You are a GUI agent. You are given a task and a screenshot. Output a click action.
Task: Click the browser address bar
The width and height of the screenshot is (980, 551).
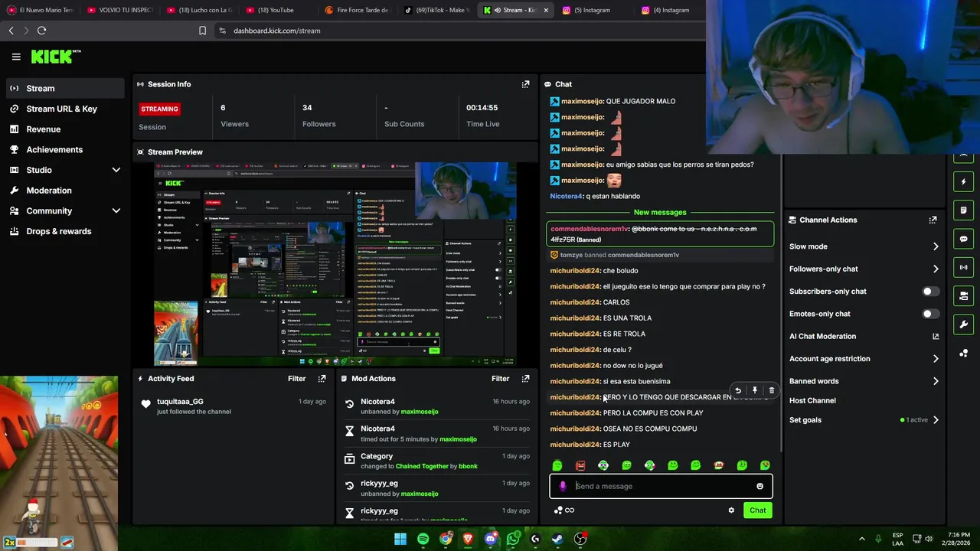(459, 31)
